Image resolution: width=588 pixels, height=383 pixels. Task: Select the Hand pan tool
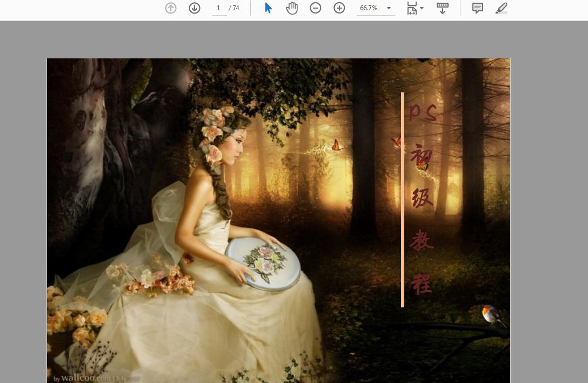point(292,8)
